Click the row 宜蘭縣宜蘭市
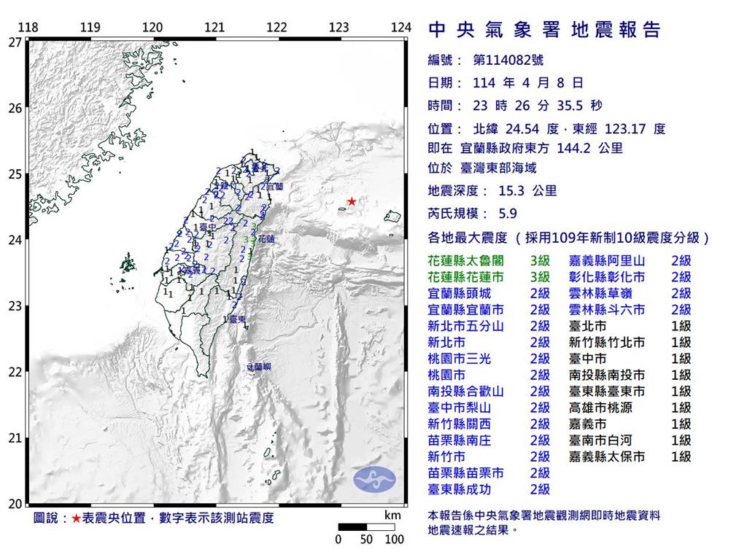747x560 pixels. pyautogui.click(x=489, y=310)
